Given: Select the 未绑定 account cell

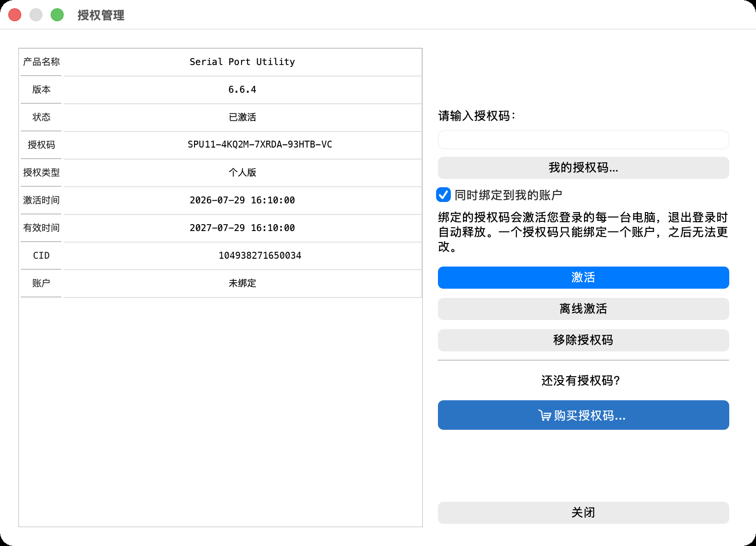Looking at the screenshot, I should click(x=242, y=283).
